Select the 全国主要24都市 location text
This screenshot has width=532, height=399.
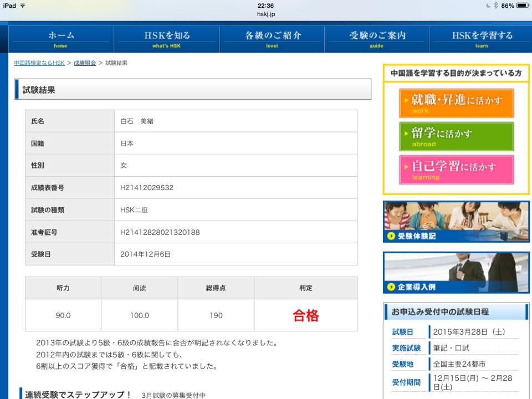point(459,364)
